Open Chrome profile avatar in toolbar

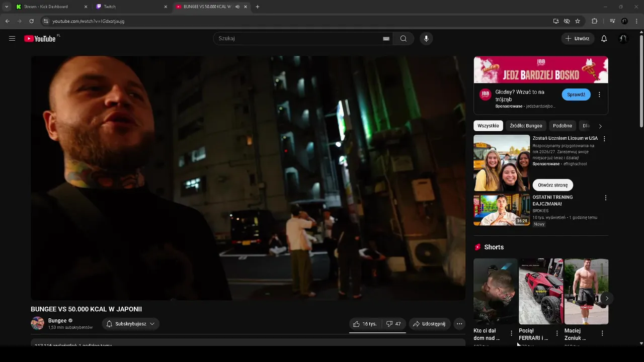point(624,21)
